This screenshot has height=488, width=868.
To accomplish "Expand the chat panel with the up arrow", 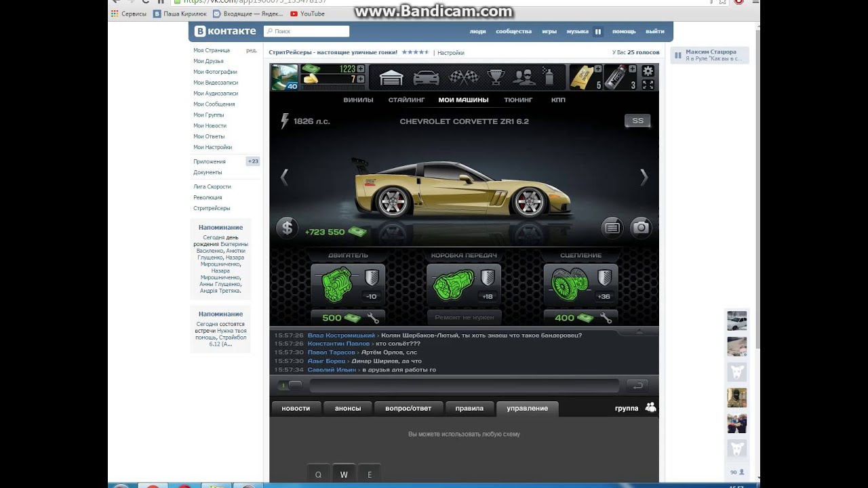I will pyautogui.click(x=639, y=331).
